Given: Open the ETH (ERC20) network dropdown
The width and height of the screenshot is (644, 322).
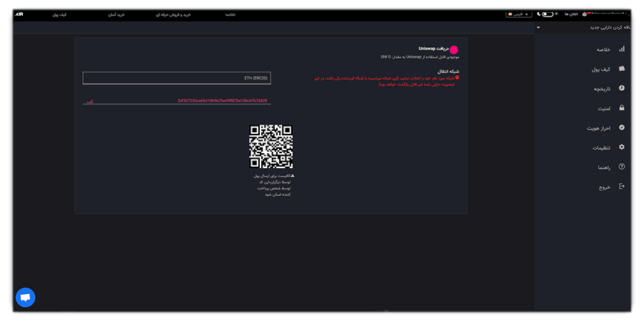Looking at the screenshot, I should click(177, 78).
